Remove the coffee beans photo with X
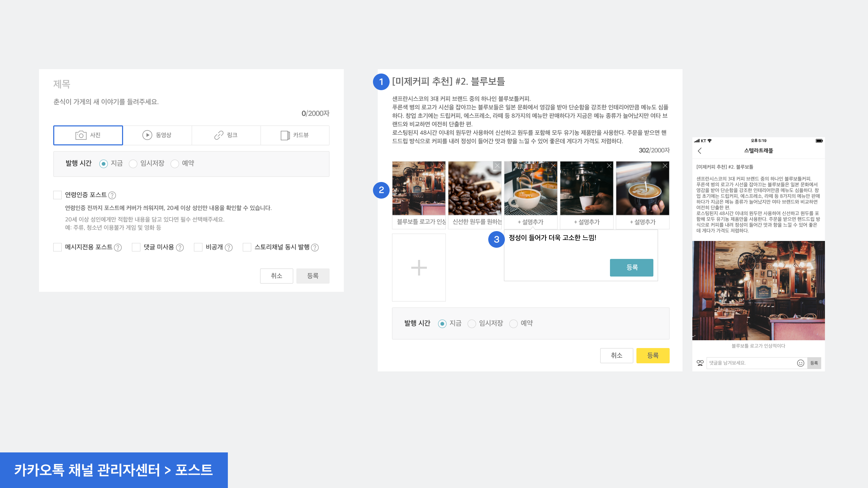Screen dimensions: 868x488 [497, 166]
